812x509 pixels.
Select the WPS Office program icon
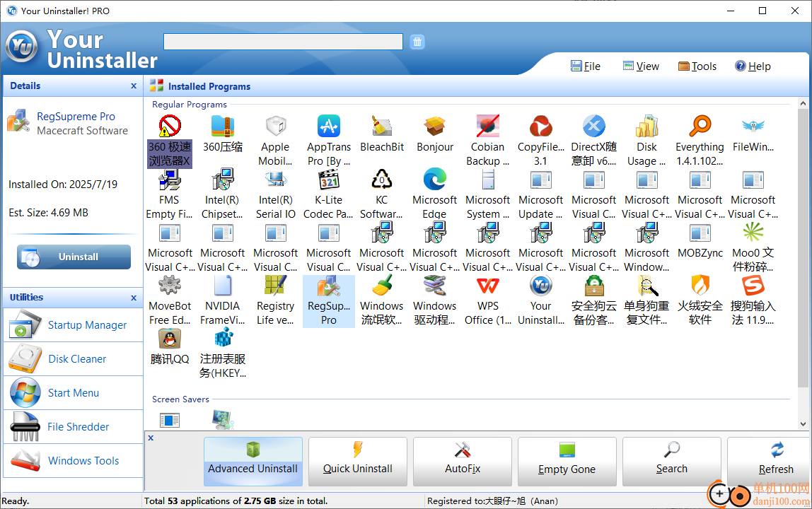(488, 286)
